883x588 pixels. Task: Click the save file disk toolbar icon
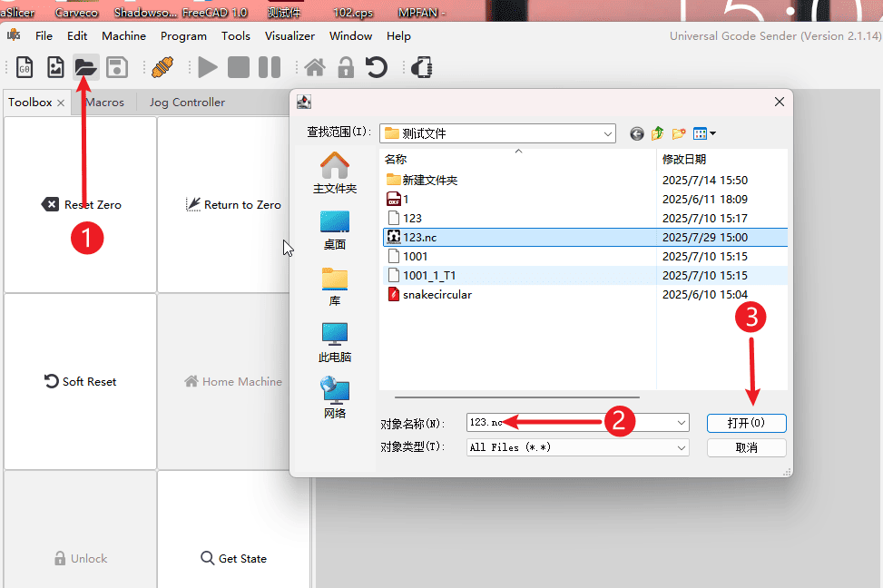(116, 67)
